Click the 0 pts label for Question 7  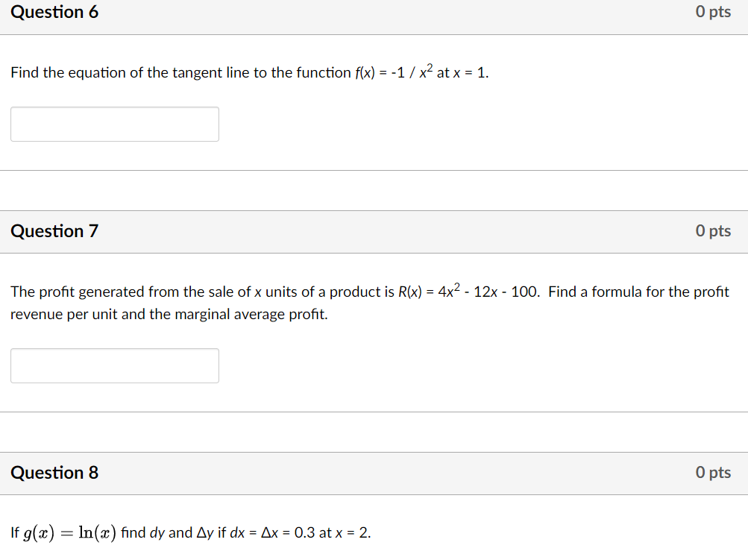coord(714,231)
